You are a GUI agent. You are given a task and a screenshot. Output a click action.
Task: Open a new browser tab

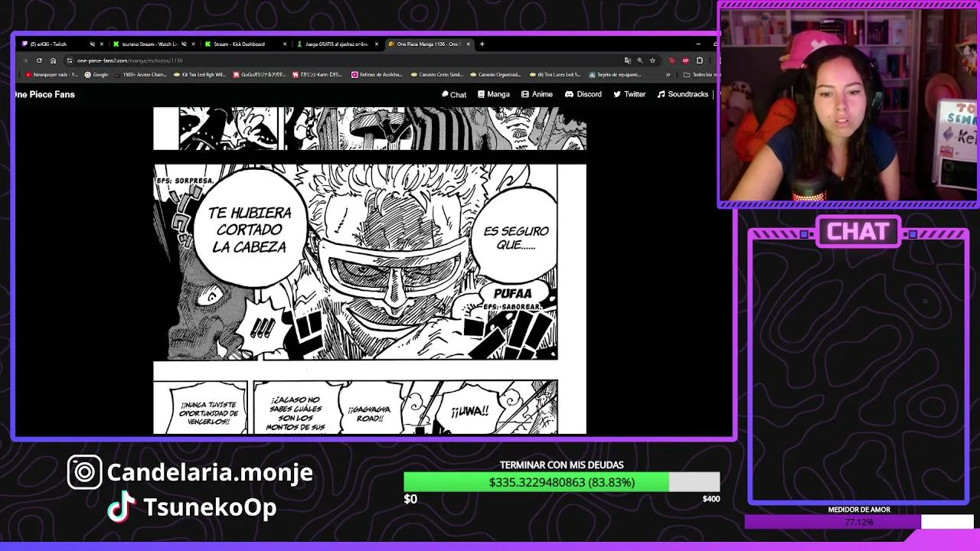coord(482,44)
